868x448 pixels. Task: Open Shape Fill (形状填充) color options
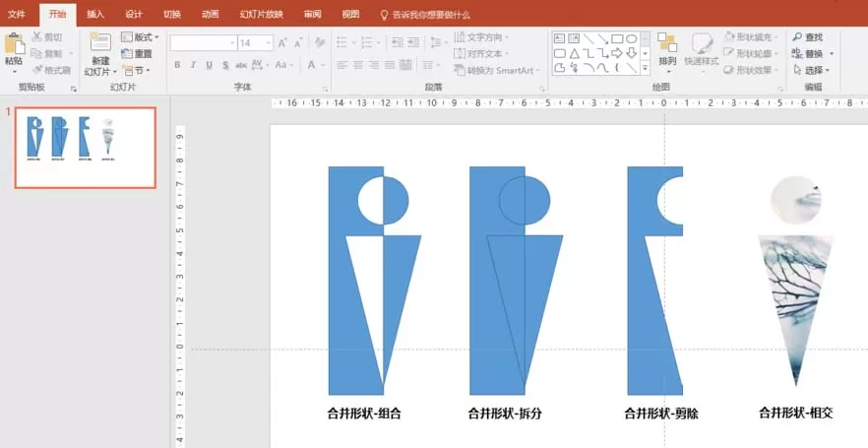[751, 37]
